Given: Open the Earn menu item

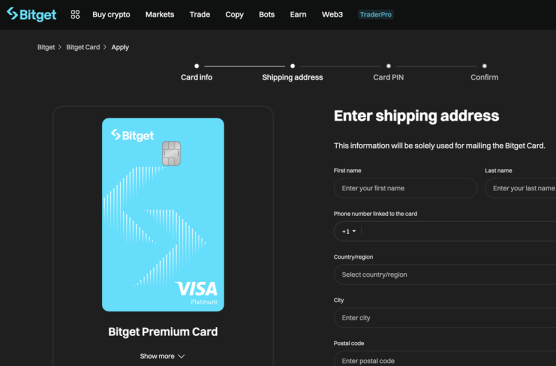Looking at the screenshot, I should (298, 15).
